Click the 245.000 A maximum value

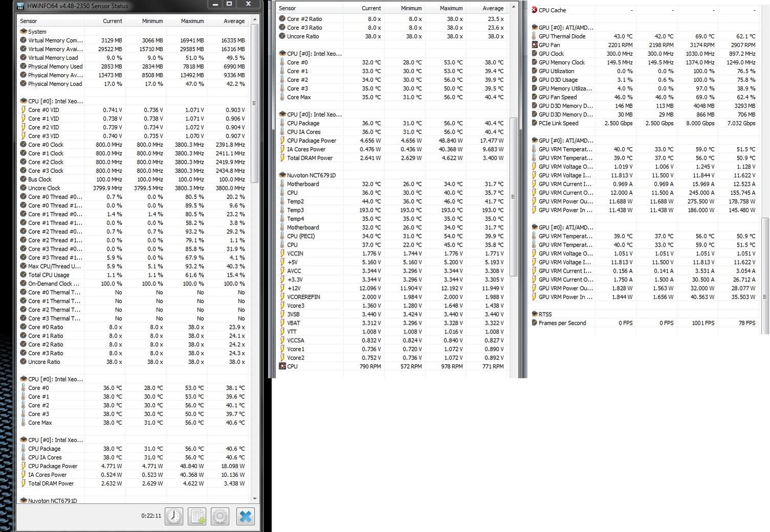click(x=701, y=193)
